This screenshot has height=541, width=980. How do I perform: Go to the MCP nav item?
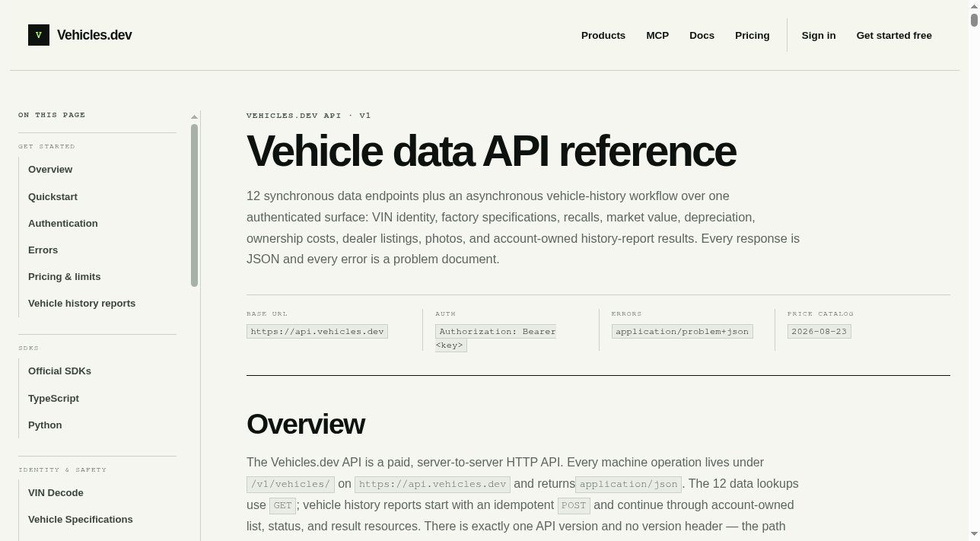pyautogui.click(x=657, y=36)
